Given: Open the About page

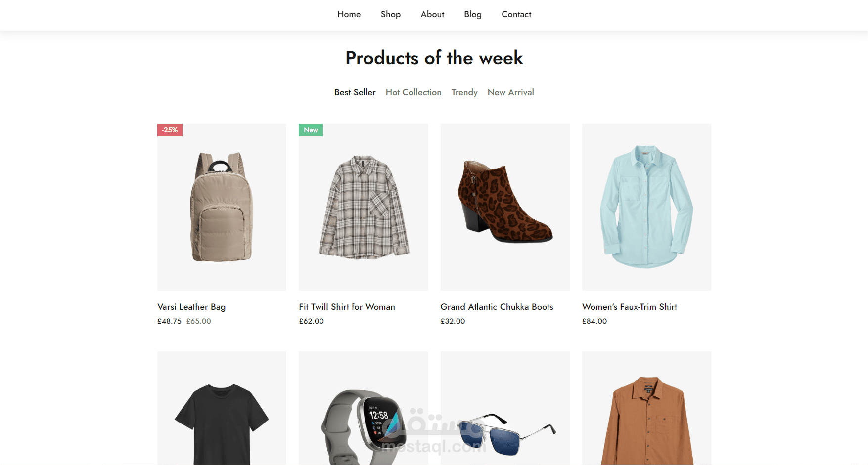Looking at the screenshot, I should (x=432, y=15).
